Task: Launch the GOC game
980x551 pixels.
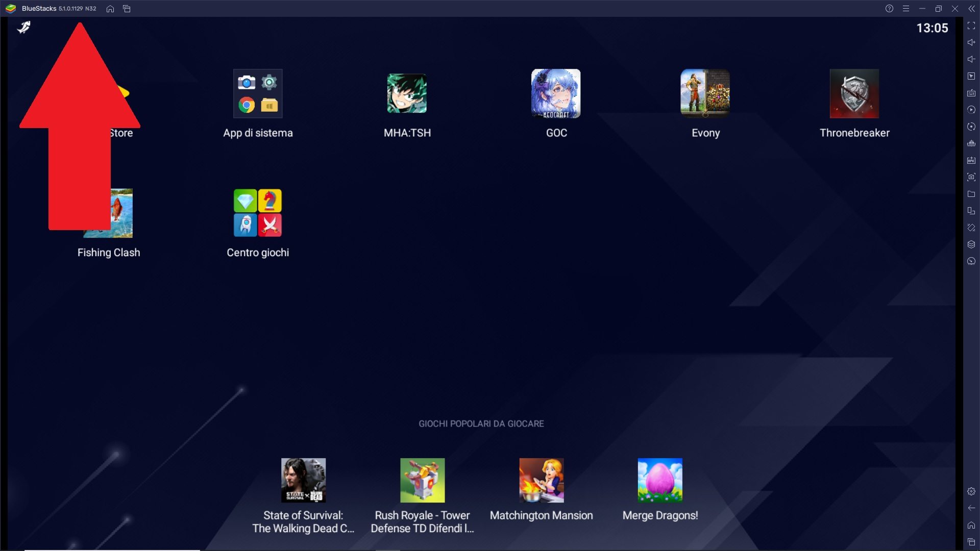Action: 556,93
